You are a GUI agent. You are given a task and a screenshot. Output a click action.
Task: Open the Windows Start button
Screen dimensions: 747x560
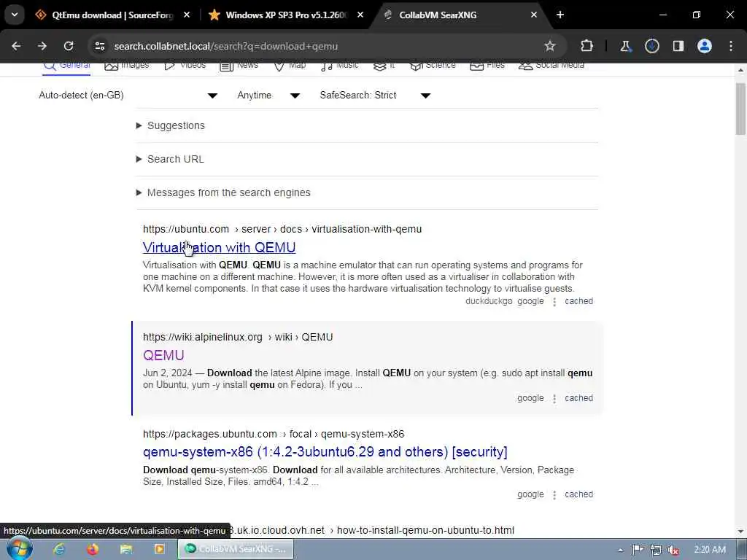[20, 548]
